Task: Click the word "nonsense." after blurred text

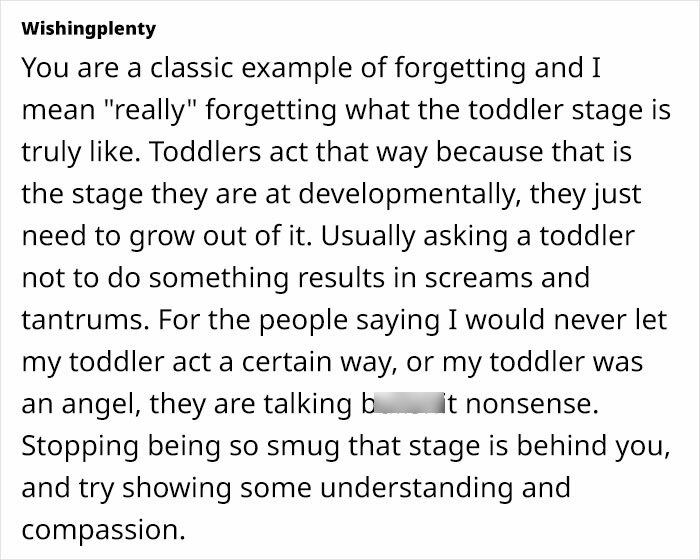Action: (x=532, y=404)
